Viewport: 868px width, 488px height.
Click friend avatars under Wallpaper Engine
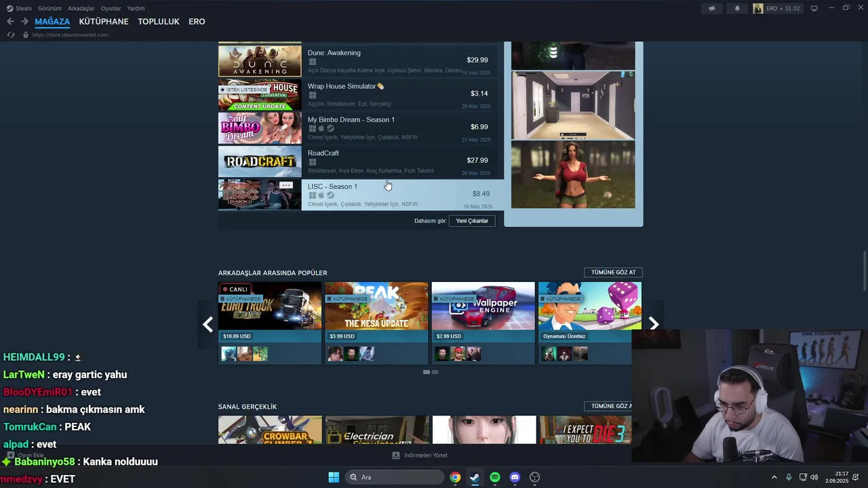coord(458,354)
